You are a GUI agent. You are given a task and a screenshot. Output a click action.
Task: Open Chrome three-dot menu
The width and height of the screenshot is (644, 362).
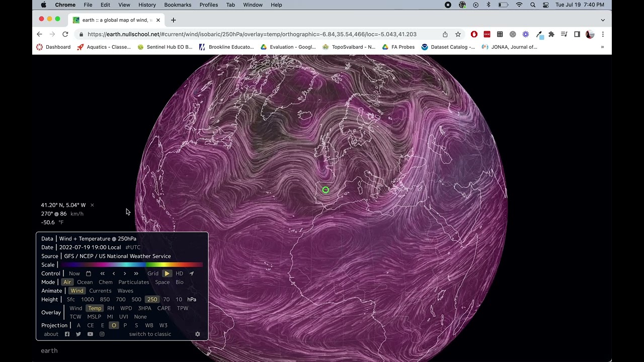(x=603, y=34)
